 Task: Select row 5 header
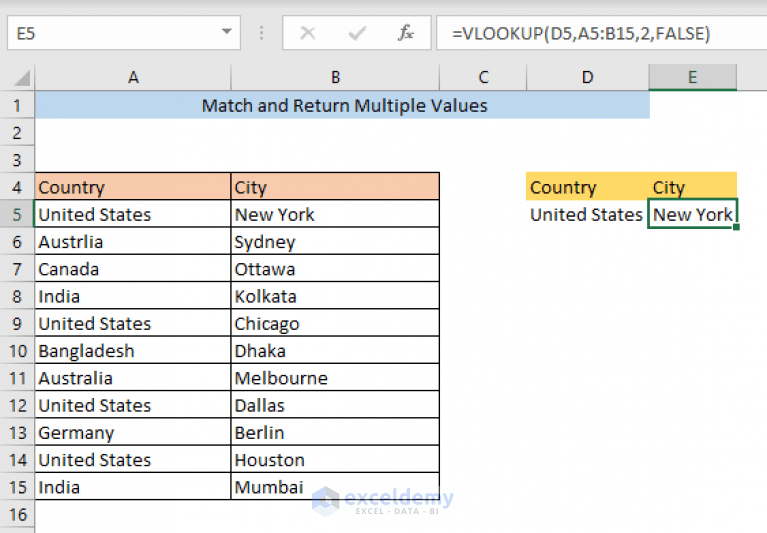(17, 214)
